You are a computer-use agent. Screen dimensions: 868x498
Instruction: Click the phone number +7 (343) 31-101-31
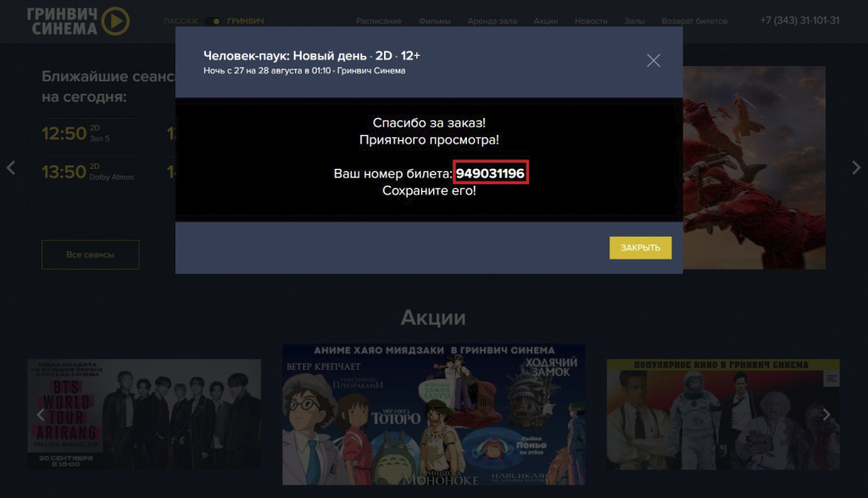tap(799, 20)
